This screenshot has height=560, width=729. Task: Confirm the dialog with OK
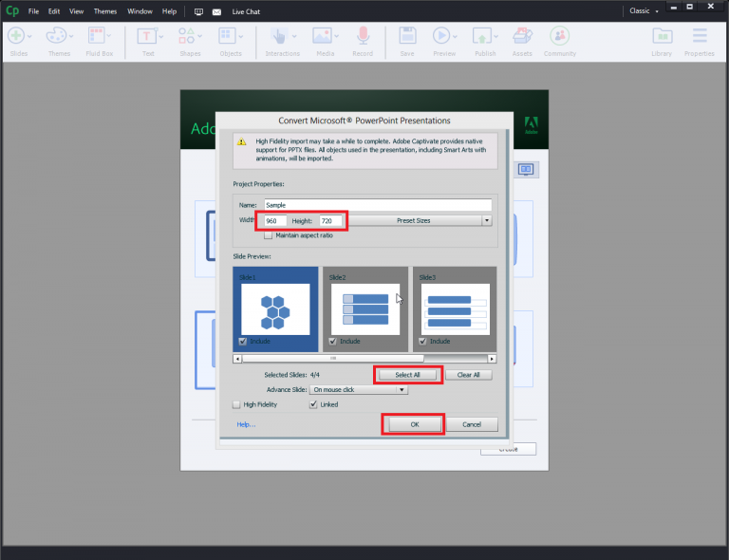pos(415,425)
